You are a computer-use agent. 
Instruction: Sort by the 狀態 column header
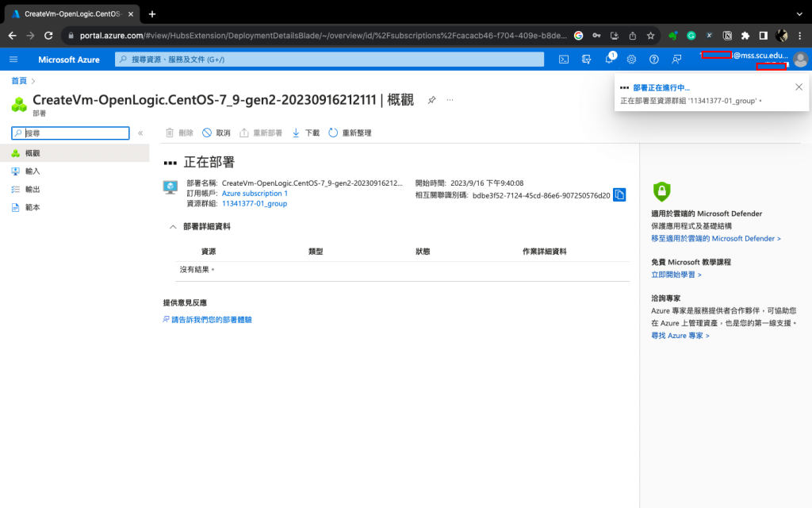(x=423, y=252)
